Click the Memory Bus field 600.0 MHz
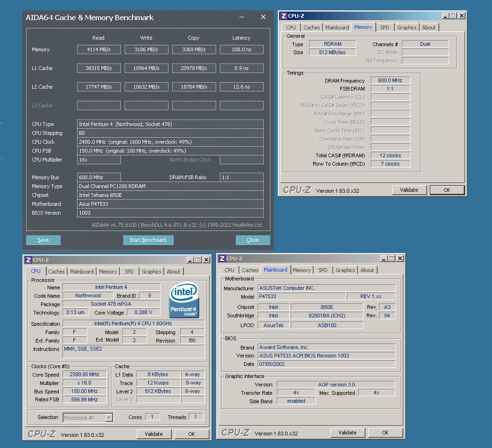Screen dimensions: 492x448 click(x=99, y=178)
